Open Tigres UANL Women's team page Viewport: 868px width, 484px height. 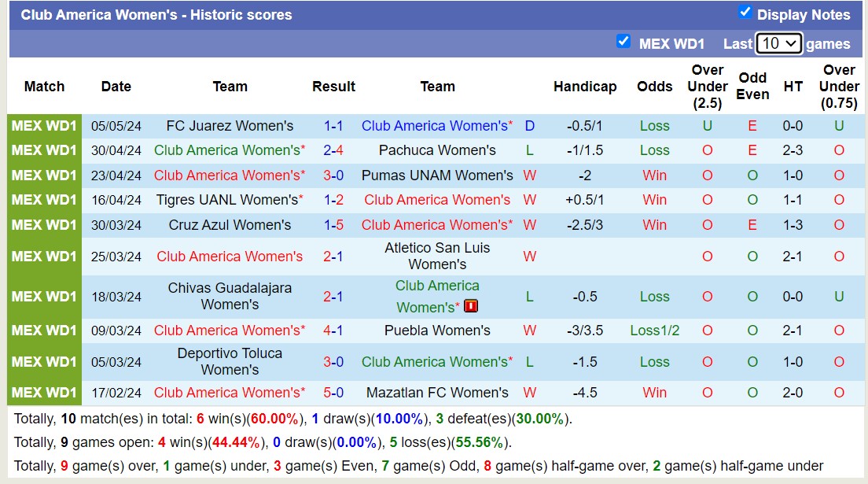tap(226, 200)
